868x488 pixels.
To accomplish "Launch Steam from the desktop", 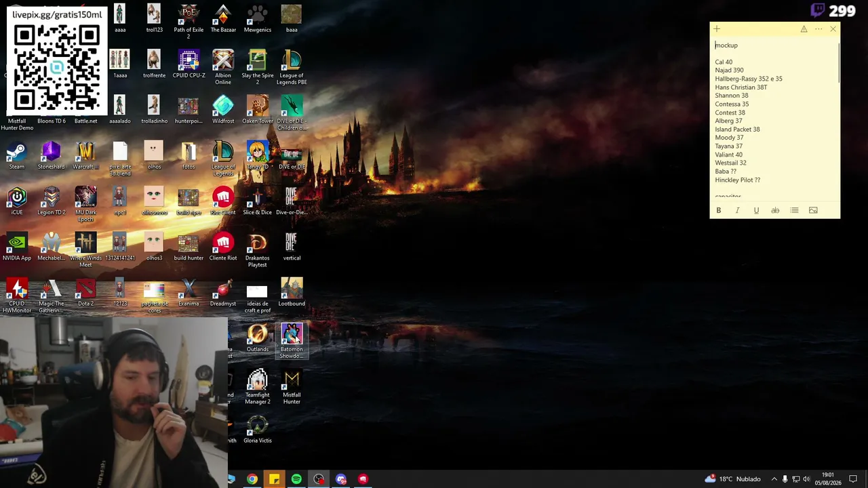I will coord(17,155).
